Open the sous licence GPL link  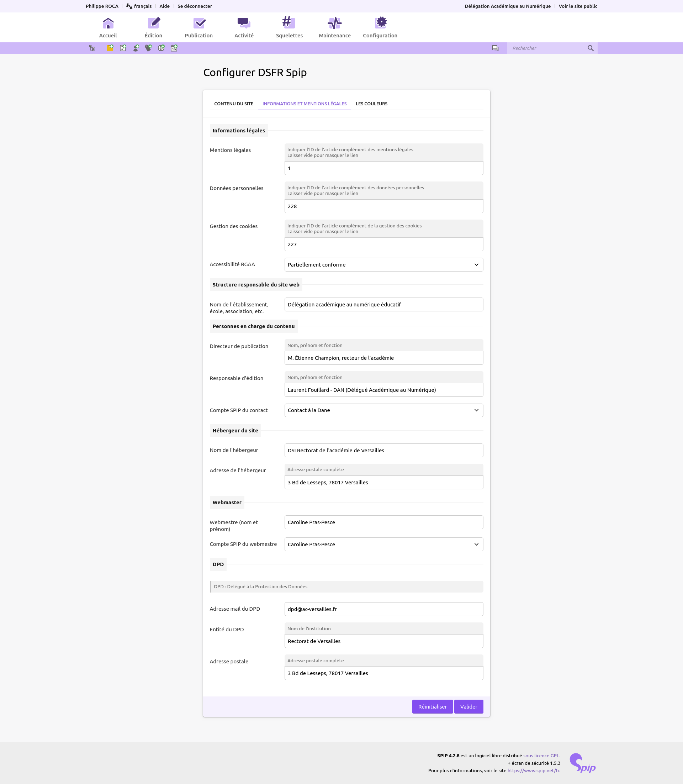(541, 756)
